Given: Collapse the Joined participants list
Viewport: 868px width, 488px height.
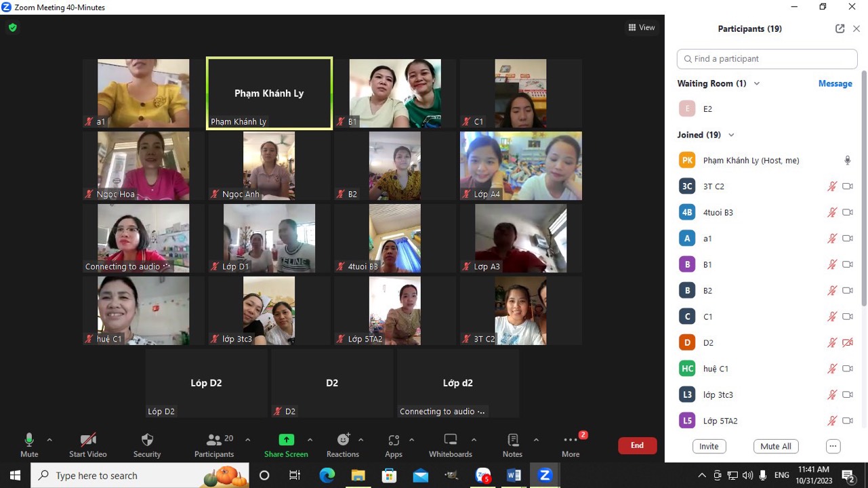Looking at the screenshot, I should coord(731,135).
